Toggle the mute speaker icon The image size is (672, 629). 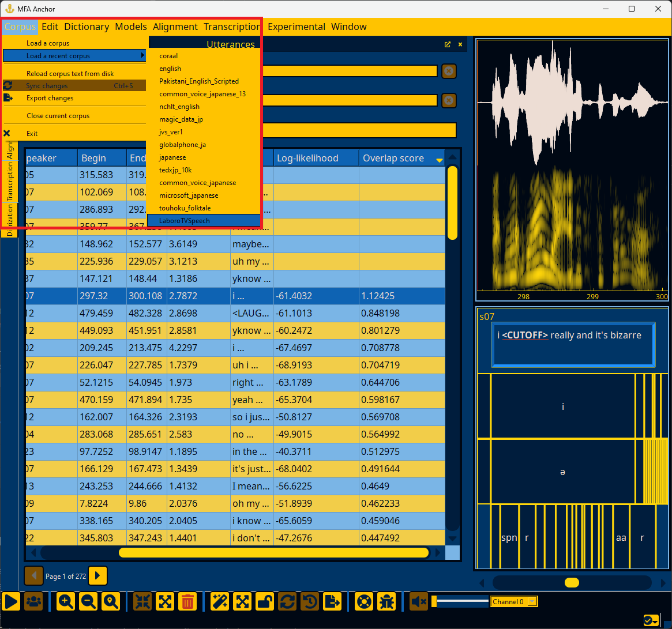tap(419, 601)
